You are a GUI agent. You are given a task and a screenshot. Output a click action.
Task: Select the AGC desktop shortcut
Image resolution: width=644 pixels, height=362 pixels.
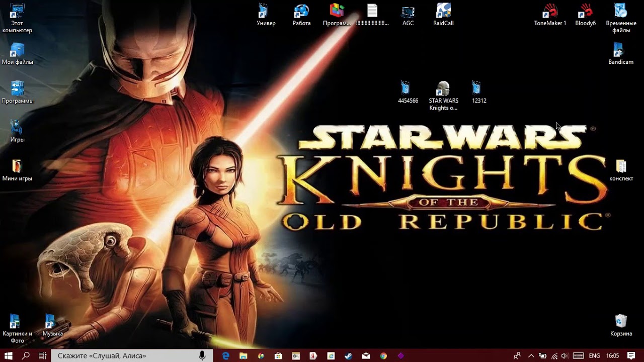pos(408,15)
